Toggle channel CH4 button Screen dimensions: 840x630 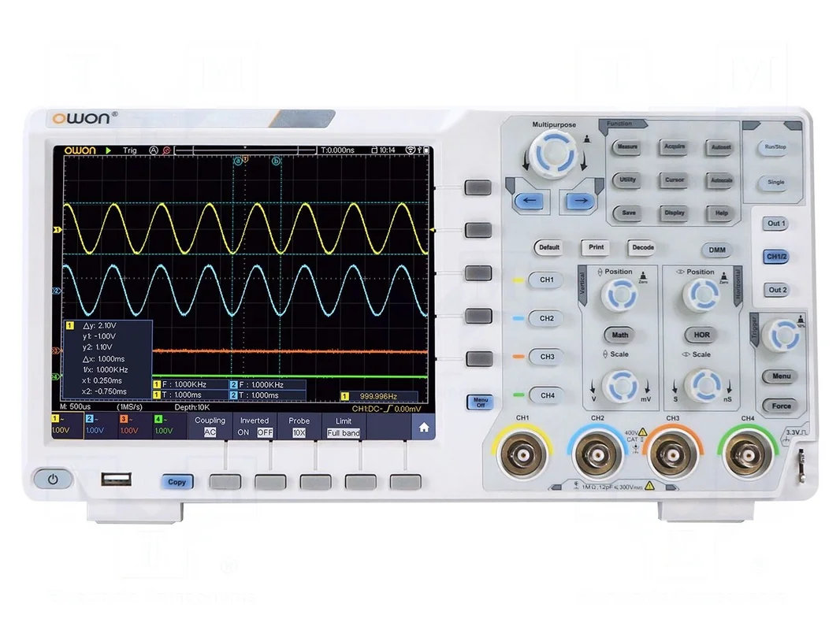[547, 395]
